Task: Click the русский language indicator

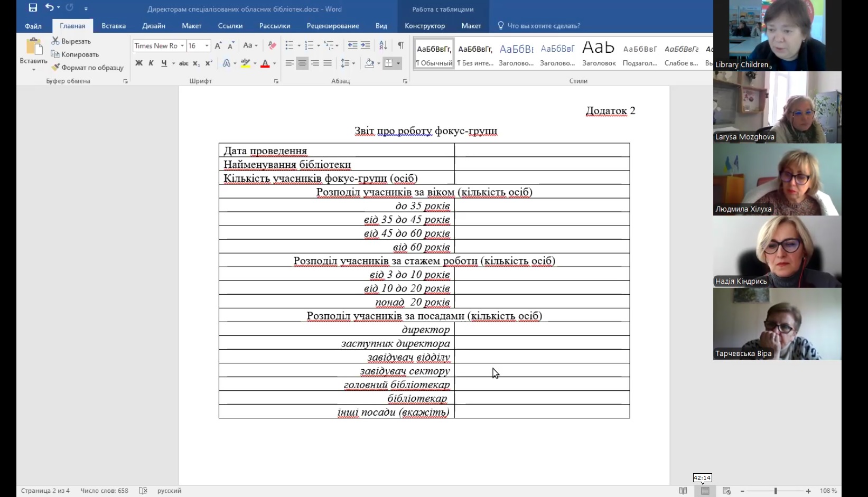Action: 169,491
